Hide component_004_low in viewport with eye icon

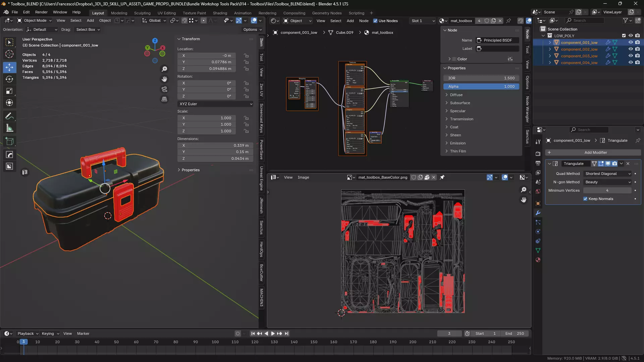click(631, 62)
